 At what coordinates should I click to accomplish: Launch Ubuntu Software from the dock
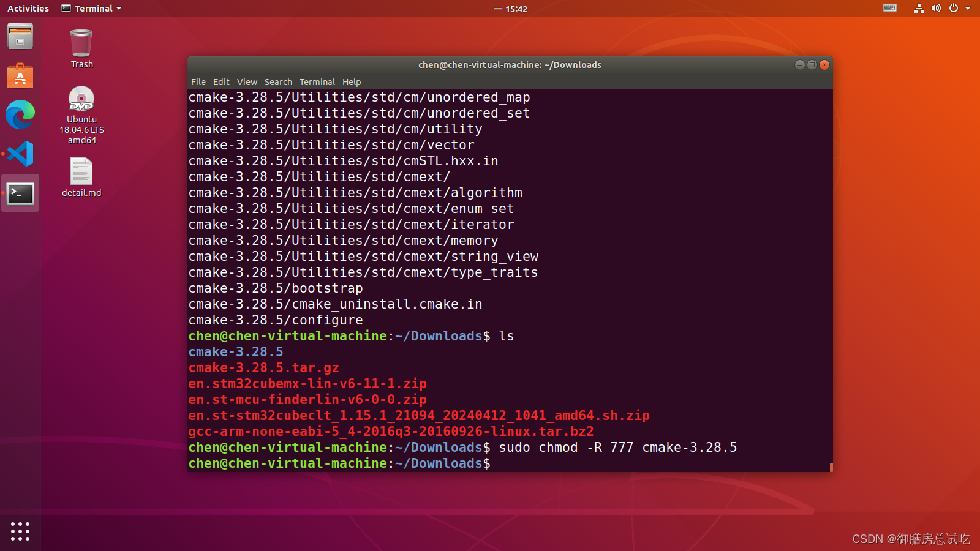(20, 76)
